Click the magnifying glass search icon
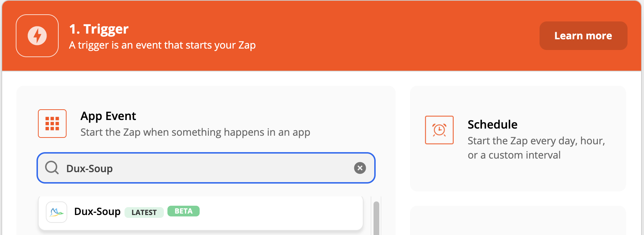The image size is (644, 235). click(52, 167)
